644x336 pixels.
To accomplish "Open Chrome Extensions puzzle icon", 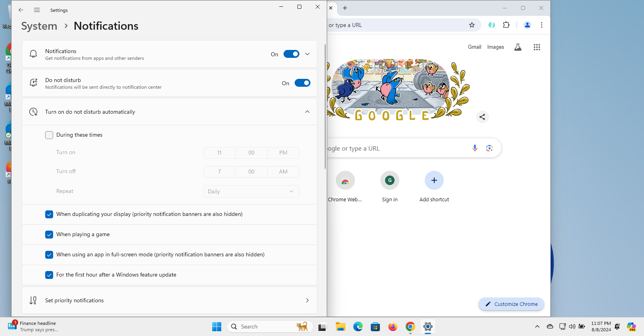I will coord(506,25).
